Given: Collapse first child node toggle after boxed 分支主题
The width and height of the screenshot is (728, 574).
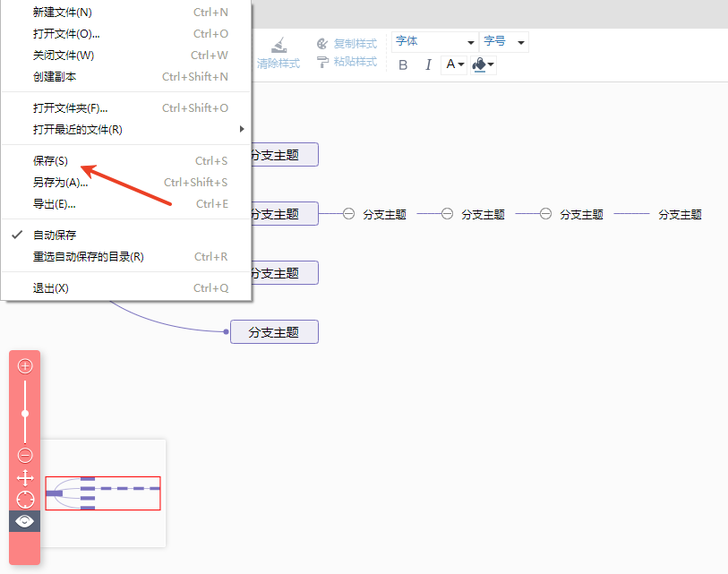Looking at the screenshot, I should tap(348, 214).
